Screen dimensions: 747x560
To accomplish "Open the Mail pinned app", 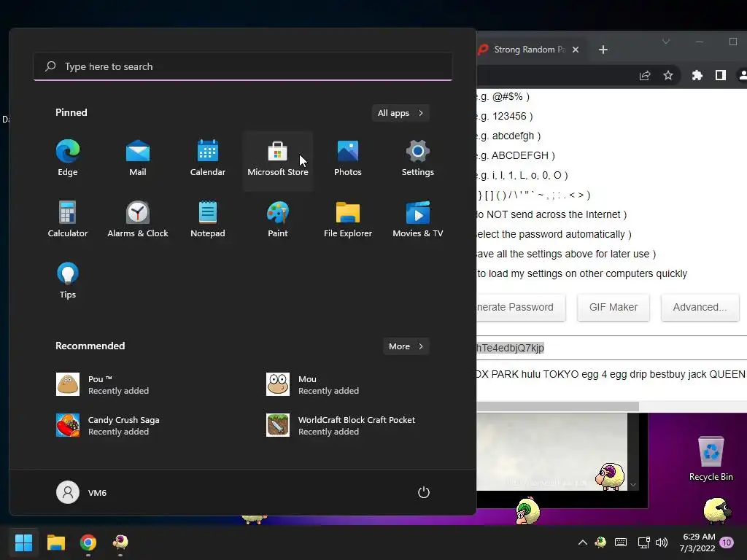I will tap(138, 159).
